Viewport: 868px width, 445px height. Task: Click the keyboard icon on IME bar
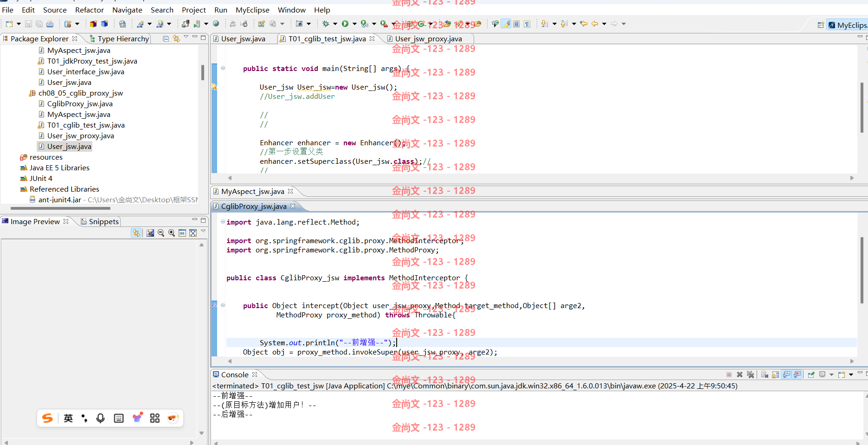click(x=119, y=418)
